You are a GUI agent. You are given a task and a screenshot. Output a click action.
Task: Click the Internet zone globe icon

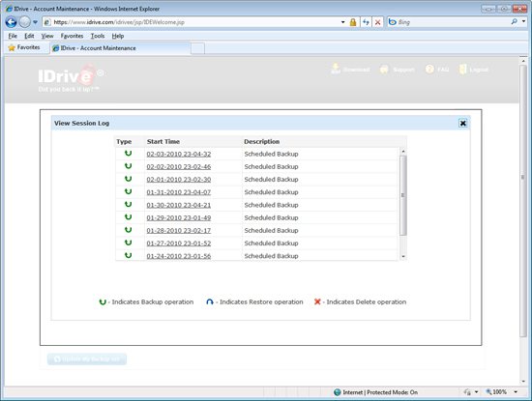pos(338,392)
